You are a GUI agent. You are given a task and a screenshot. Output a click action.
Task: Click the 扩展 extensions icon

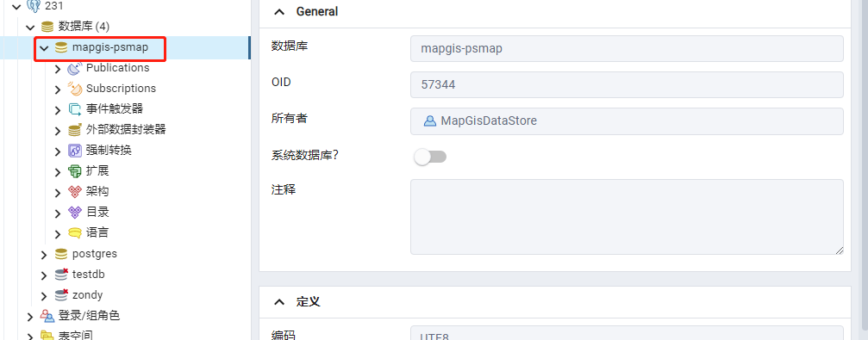pos(75,171)
